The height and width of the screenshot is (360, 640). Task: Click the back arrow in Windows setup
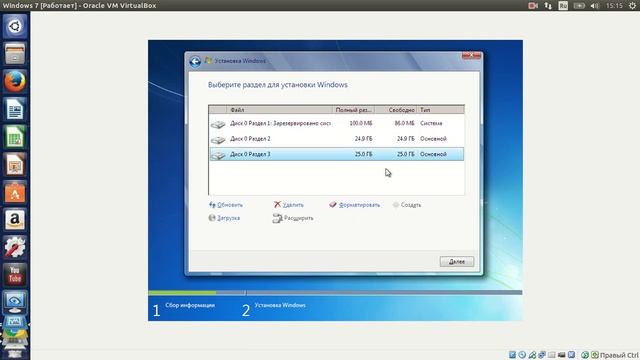pos(195,62)
